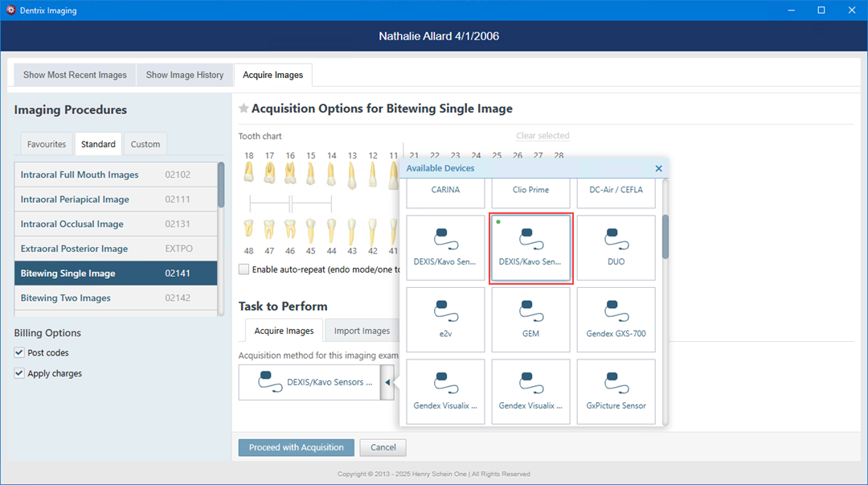Toggle the Enable auto-repeat checkbox
This screenshot has width=868, height=485.
point(244,269)
